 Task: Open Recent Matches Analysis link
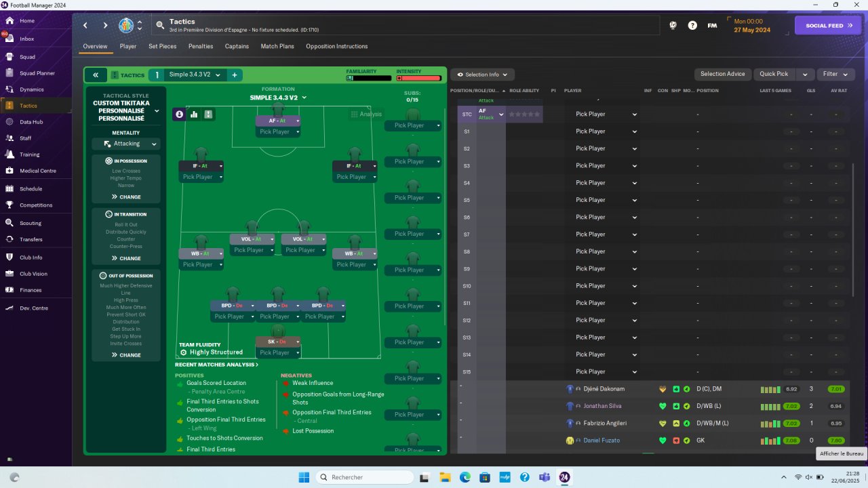pos(216,365)
